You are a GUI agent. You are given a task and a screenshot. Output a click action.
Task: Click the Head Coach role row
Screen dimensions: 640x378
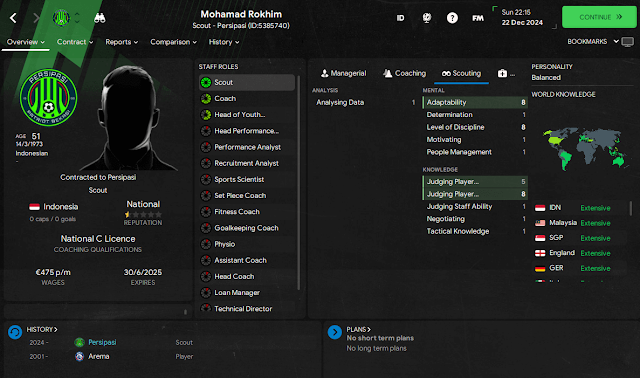[x=247, y=277]
